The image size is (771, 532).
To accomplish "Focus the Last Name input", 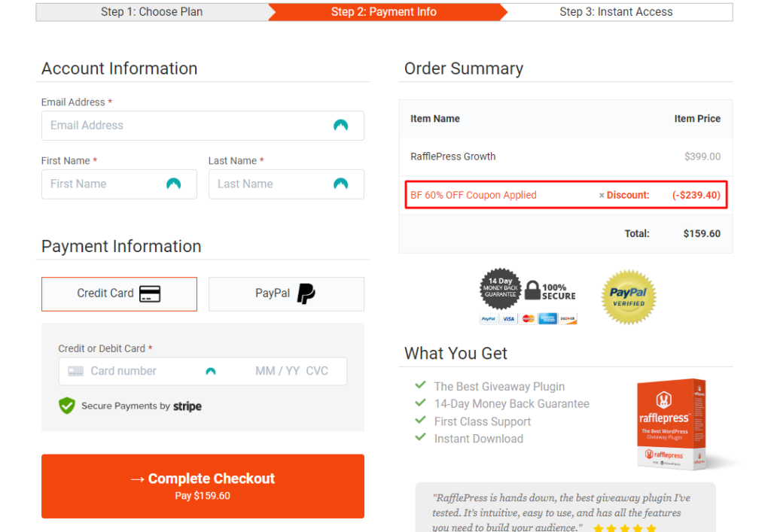I will (x=286, y=184).
